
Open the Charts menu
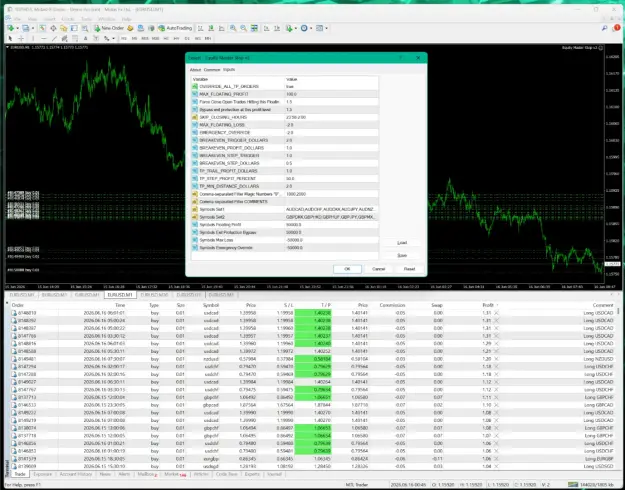point(68,19)
